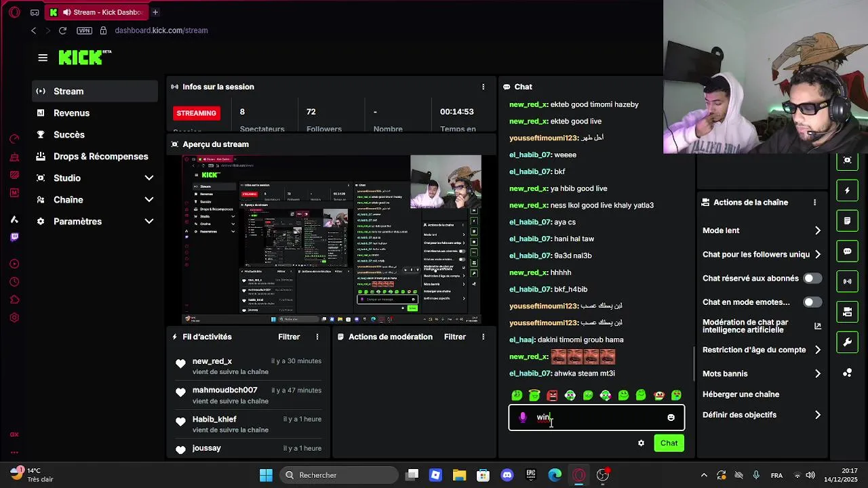868x488 pixels.
Task: Open Revenus in left navigation
Action: (95, 113)
